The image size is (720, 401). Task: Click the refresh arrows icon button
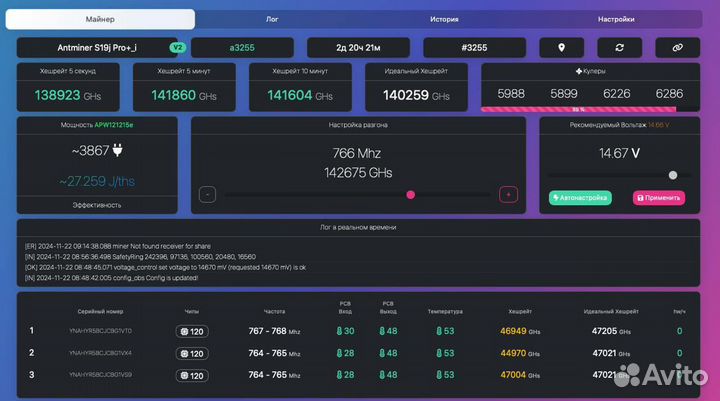point(619,47)
